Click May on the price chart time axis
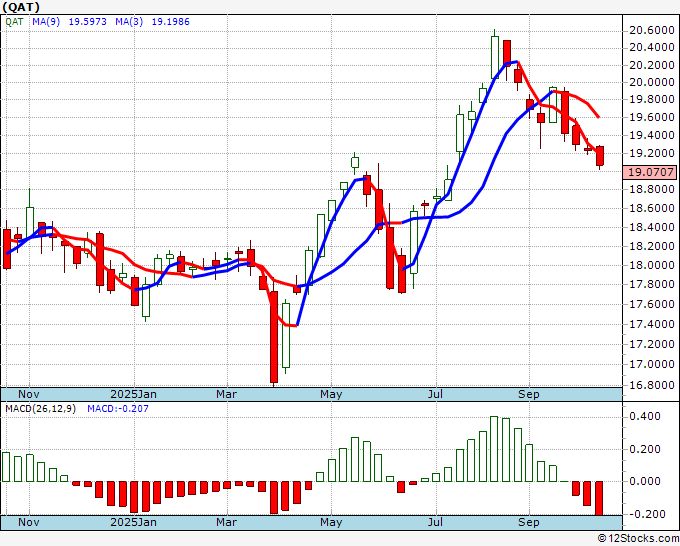Image resolution: width=680 pixels, height=546 pixels. pos(331,394)
